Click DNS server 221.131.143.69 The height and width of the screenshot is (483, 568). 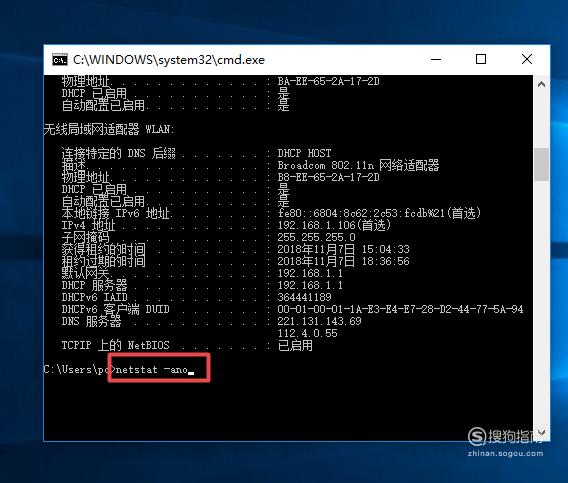(x=319, y=321)
